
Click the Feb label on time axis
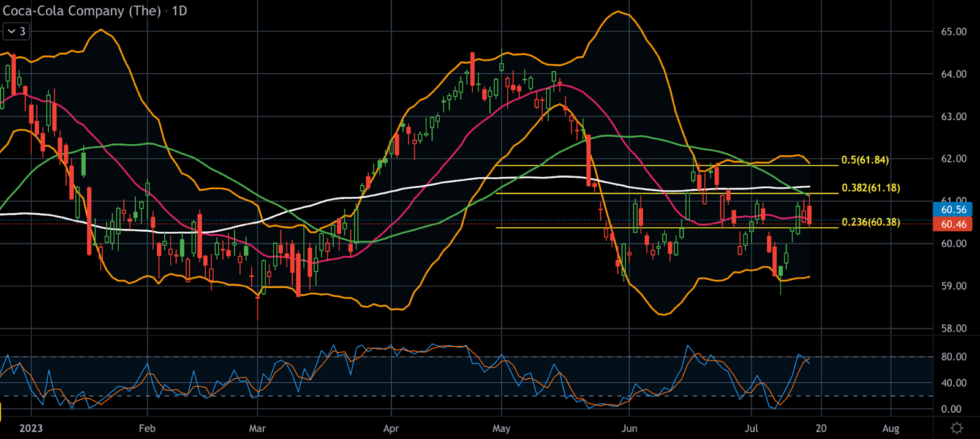[147, 429]
